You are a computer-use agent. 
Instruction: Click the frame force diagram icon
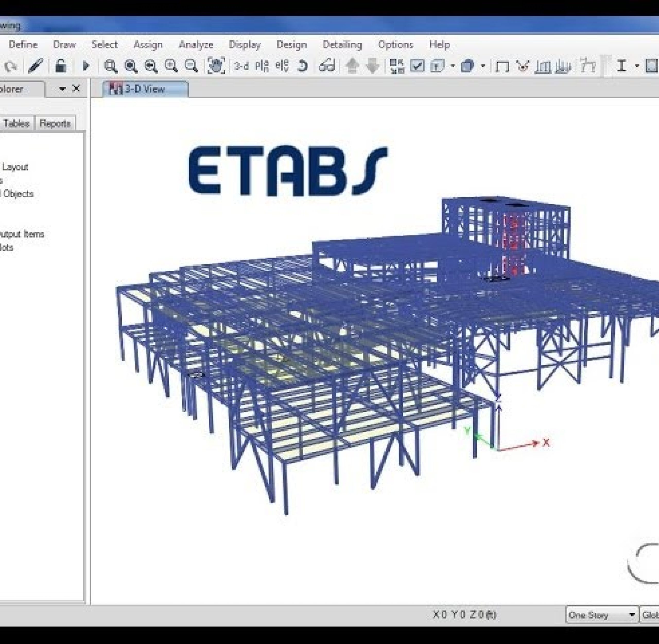point(543,66)
